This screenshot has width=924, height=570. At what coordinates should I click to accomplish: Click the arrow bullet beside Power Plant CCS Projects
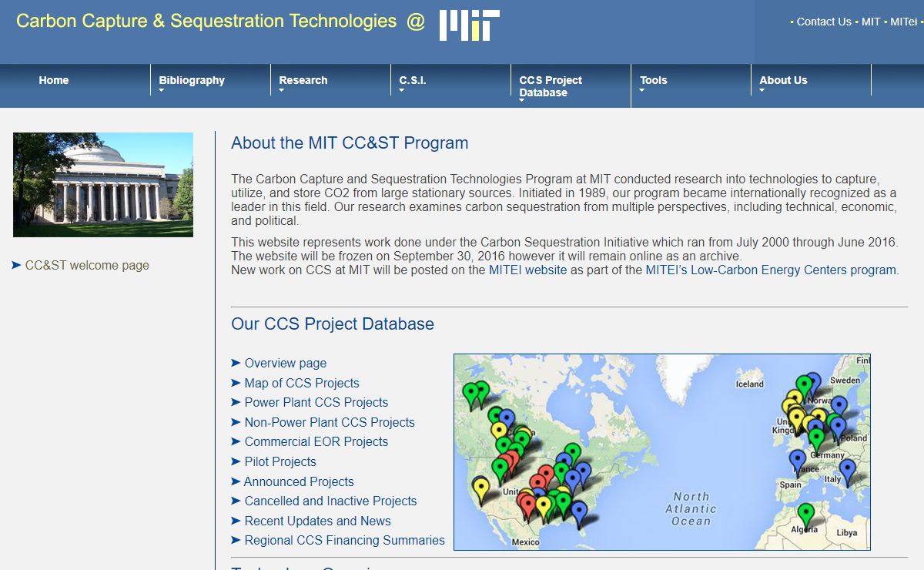coord(236,402)
